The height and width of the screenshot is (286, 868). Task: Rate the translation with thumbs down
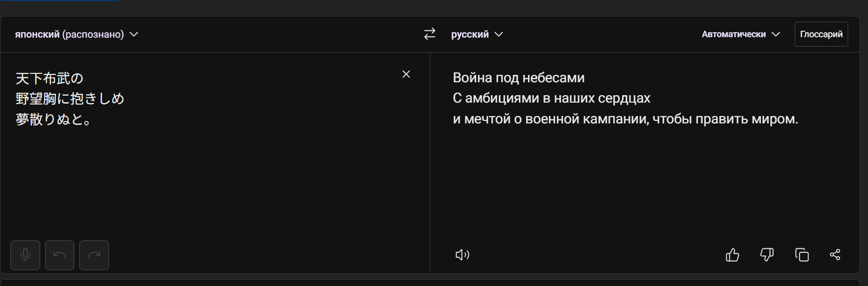point(767,255)
